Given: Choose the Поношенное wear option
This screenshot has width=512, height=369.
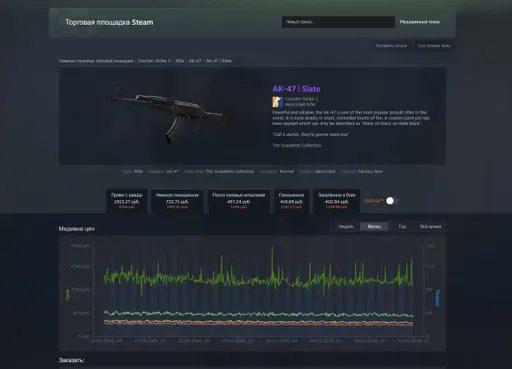Looking at the screenshot, I should click(x=291, y=201).
